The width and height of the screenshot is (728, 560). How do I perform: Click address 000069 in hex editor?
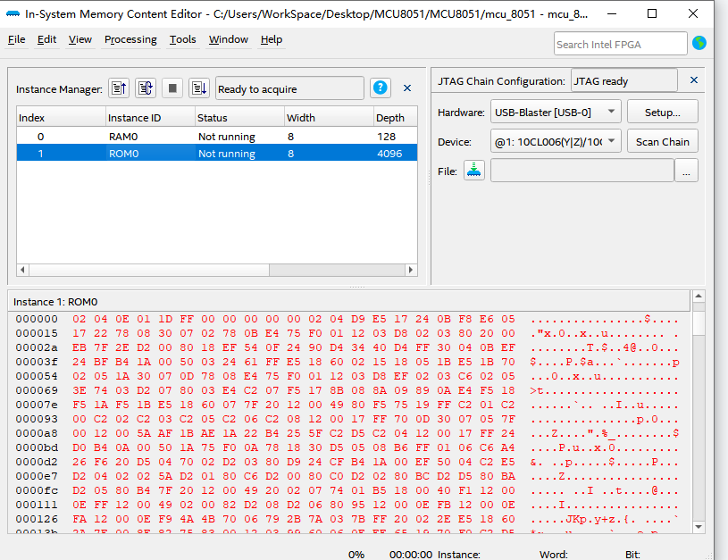point(37,390)
